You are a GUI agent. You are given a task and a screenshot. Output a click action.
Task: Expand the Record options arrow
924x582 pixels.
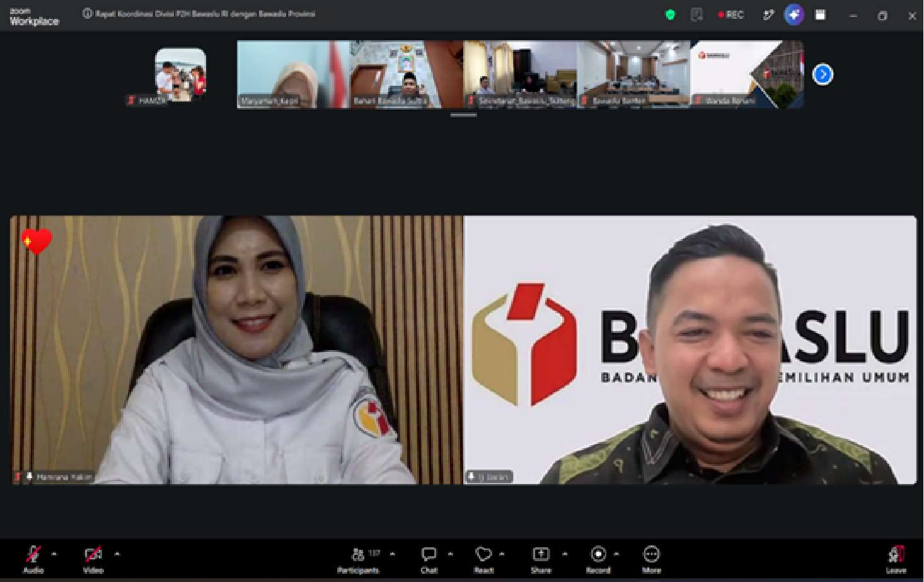coord(616,554)
